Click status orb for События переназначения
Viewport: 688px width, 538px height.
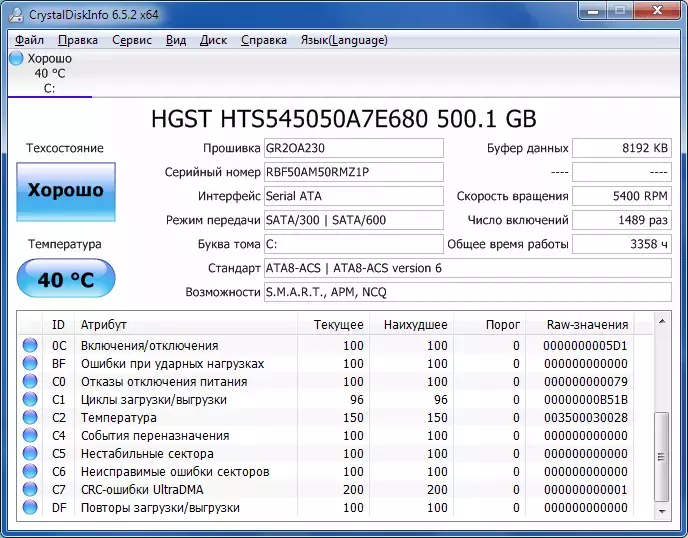[x=30, y=435]
